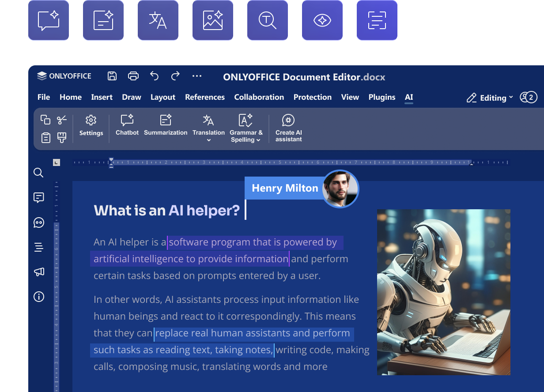Screen dimensions: 544x392
Task: Click the AI text summarization tile at top
Action: (103, 20)
